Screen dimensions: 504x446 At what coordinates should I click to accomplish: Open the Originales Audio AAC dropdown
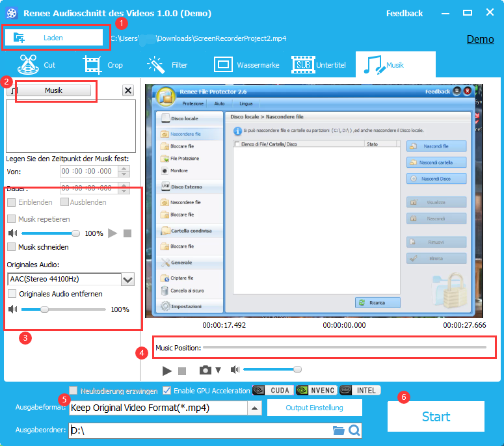coord(127,279)
